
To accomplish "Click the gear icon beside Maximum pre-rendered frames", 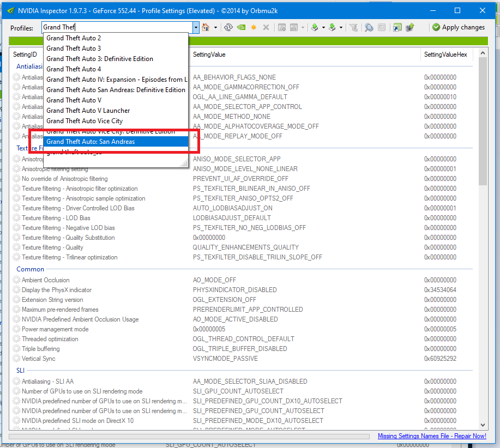I will click(x=16, y=310).
